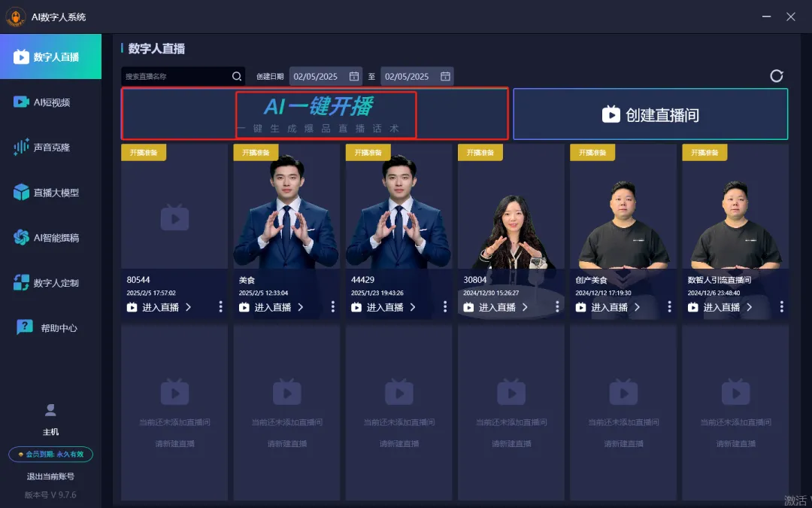
Task: Open 直播大模型 sidebar item
Action: pyautogui.click(x=51, y=193)
